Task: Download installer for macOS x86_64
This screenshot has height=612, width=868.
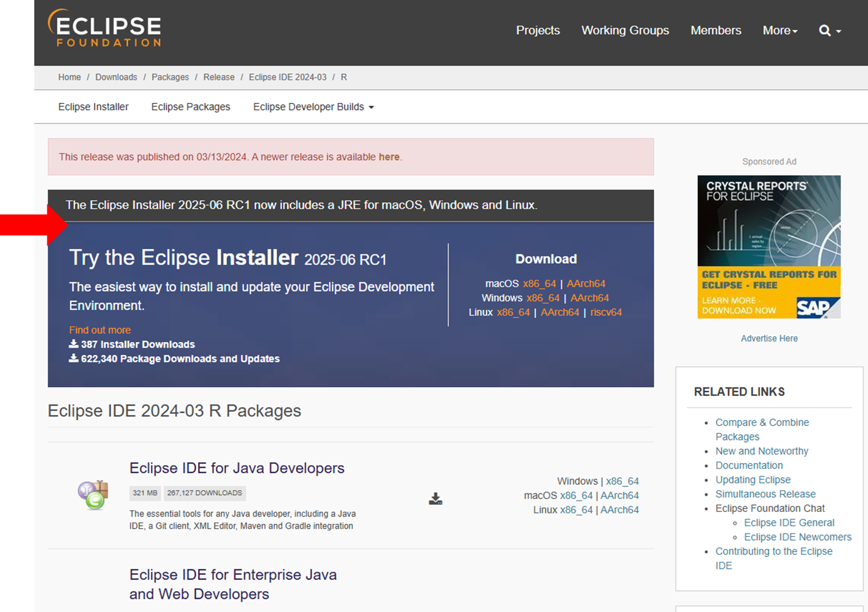Action: (539, 283)
